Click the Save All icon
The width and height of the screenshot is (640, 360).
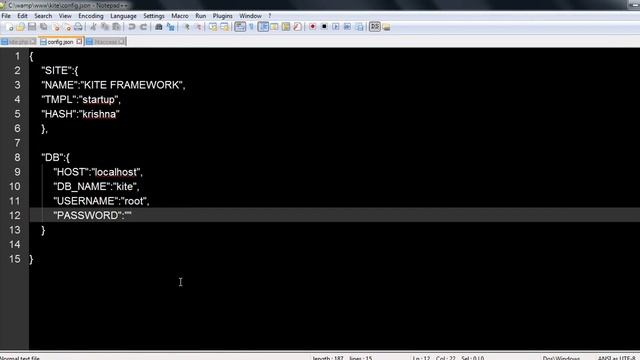(43, 27)
